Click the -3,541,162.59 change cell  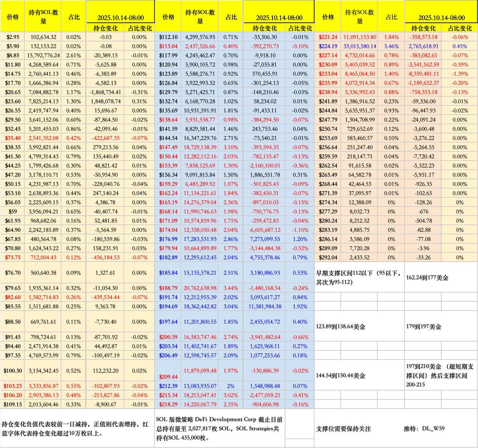tap(423, 65)
